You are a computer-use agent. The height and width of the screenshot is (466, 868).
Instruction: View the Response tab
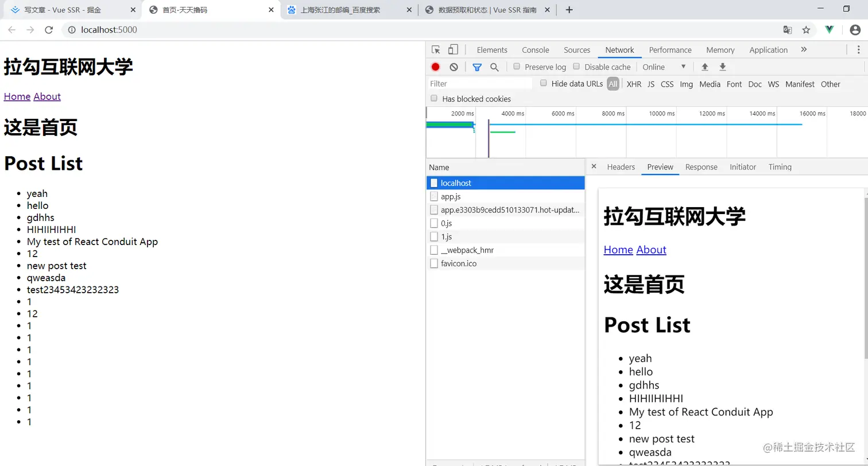(702, 167)
